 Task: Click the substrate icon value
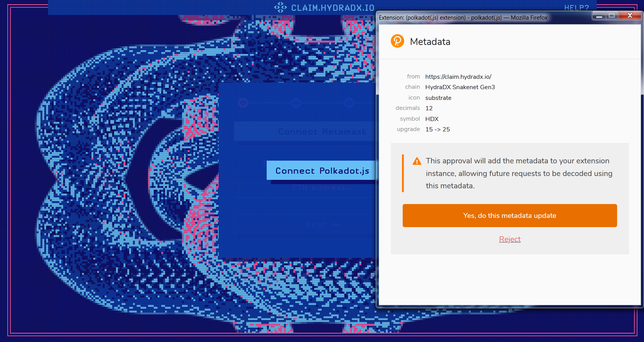click(x=438, y=98)
